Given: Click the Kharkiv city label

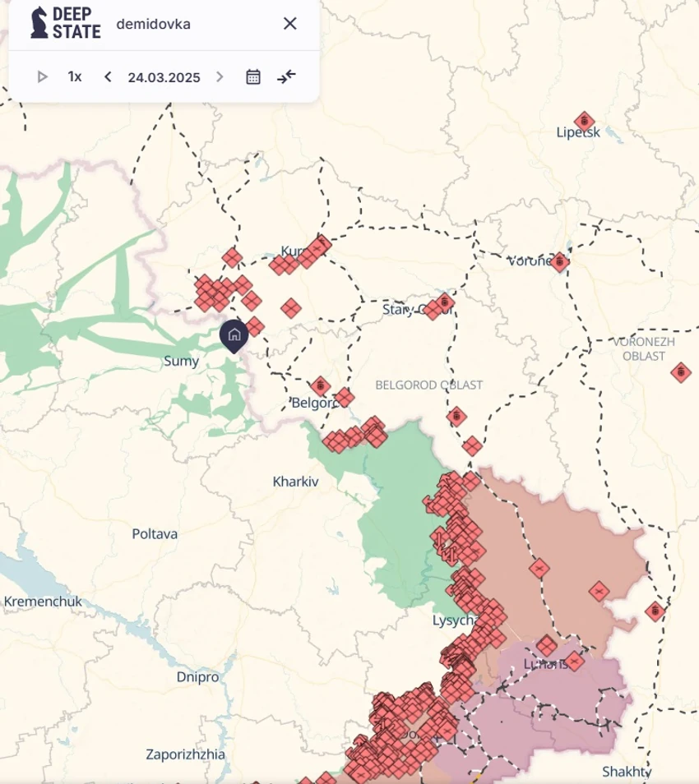Looking at the screenshot, I should (x=295, y=482).
